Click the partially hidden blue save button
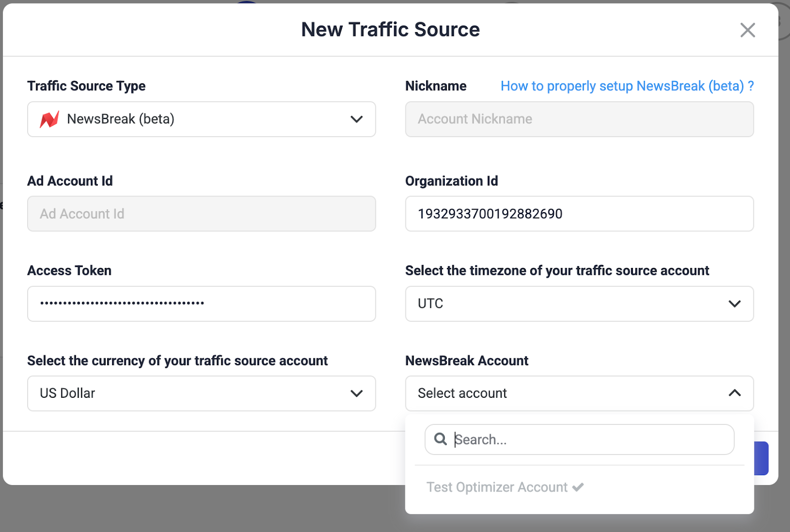 [761, 458]
